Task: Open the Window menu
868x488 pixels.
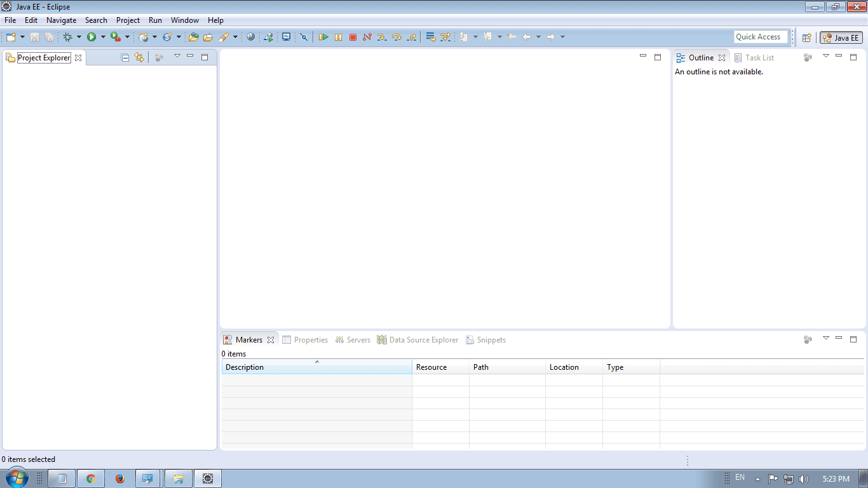Action: pyautogui.click(x=185, y=20)
